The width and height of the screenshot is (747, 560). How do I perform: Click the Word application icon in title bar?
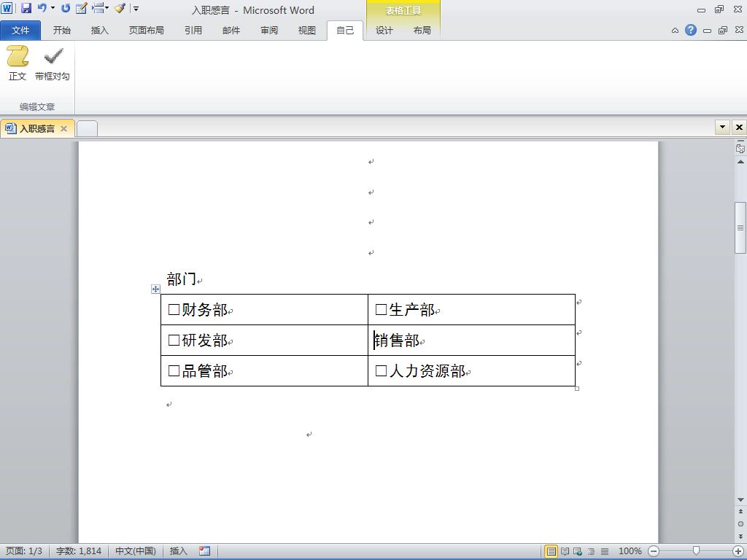click(x=7, y=8)
